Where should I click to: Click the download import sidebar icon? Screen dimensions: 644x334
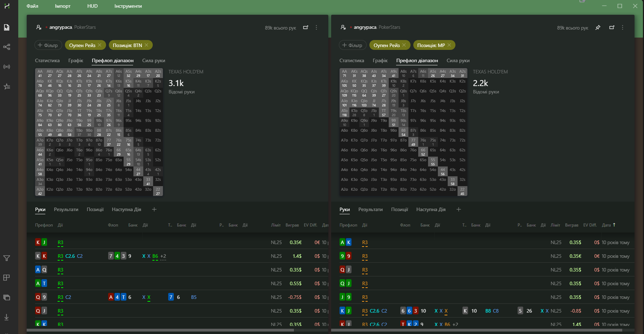(x=7, y=317)
